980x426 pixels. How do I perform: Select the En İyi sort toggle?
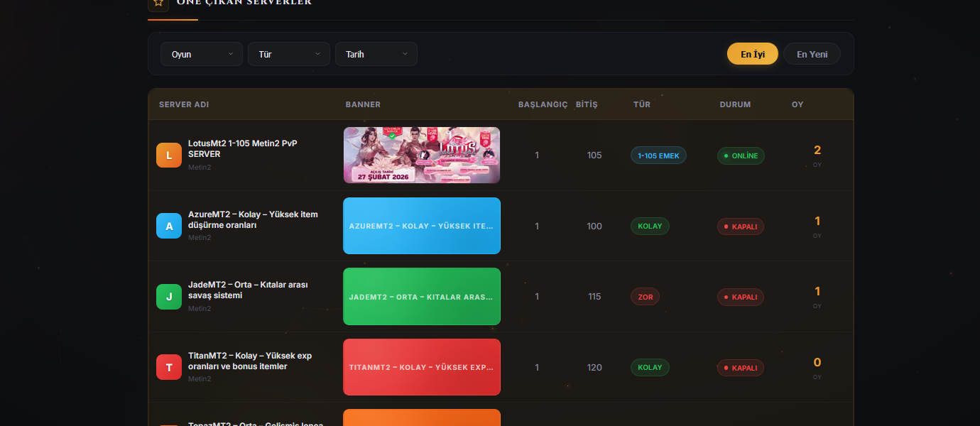tap(752, 54)
